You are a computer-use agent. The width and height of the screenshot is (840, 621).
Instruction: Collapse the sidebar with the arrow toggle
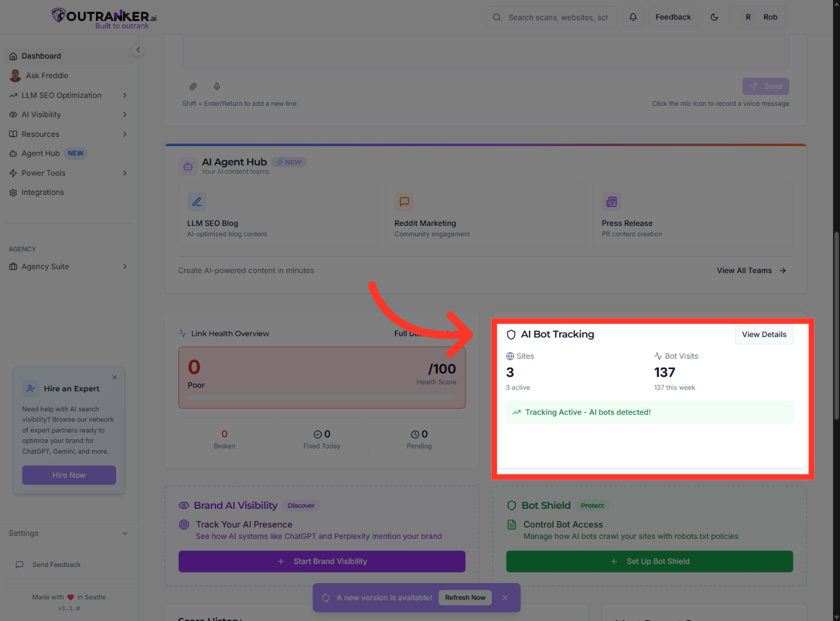pyautogui.click(x=138, y=49)
